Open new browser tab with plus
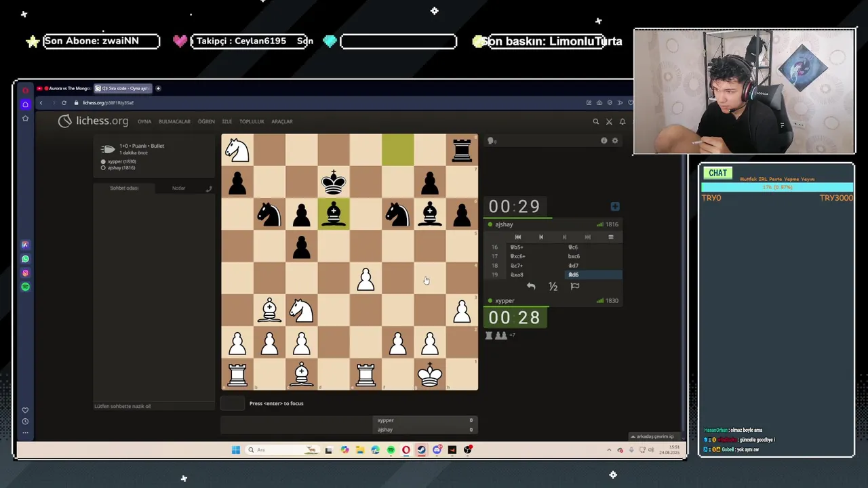The image size is (868, 488). pos(158,88)
